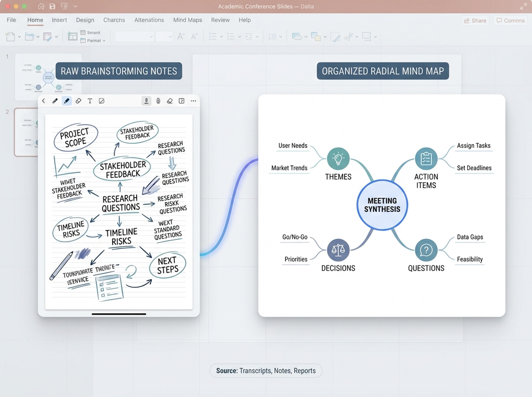Viewport: 532px width, 397px height.
Task: Open the font size combo box
Action: pos(164,37)
